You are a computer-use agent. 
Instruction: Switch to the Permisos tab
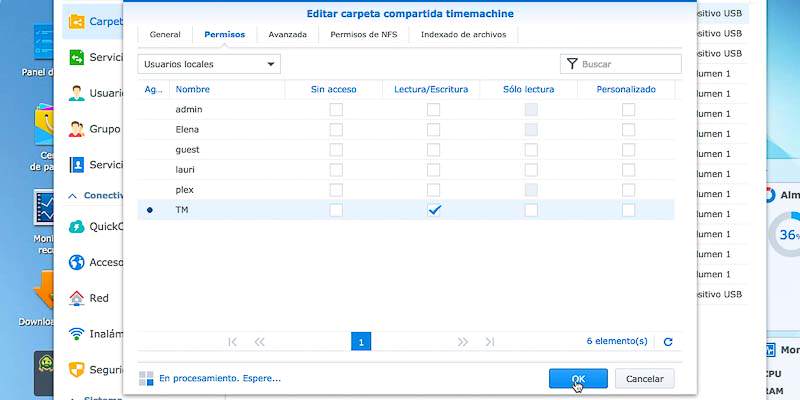pos(224,35)
